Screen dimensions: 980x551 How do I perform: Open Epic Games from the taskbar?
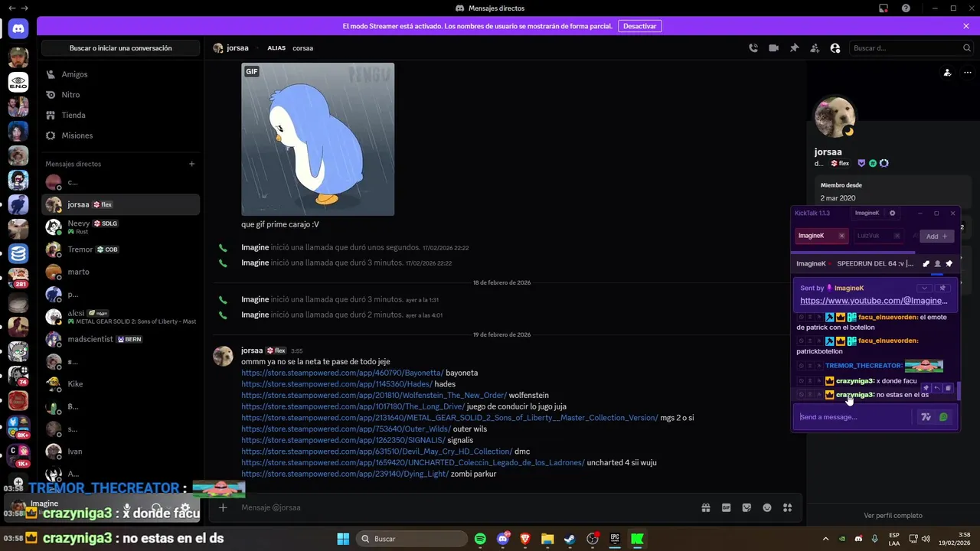tap(615, 539)
